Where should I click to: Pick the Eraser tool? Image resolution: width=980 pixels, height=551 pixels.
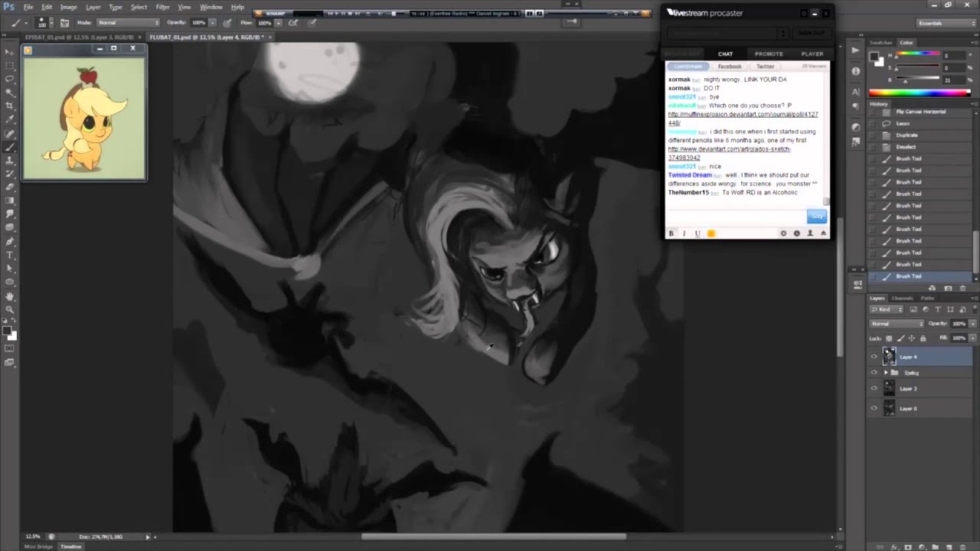pos(10,187)
